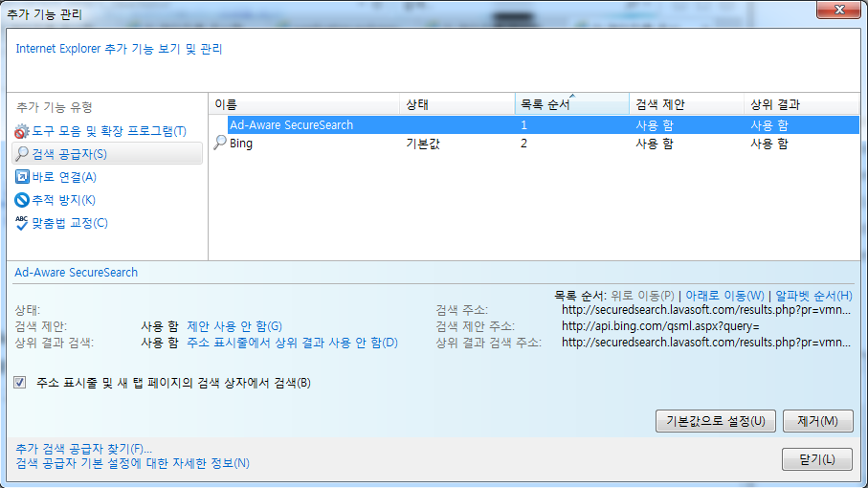Sort by the 상위 결과 column header

click(x=801, y=104)
